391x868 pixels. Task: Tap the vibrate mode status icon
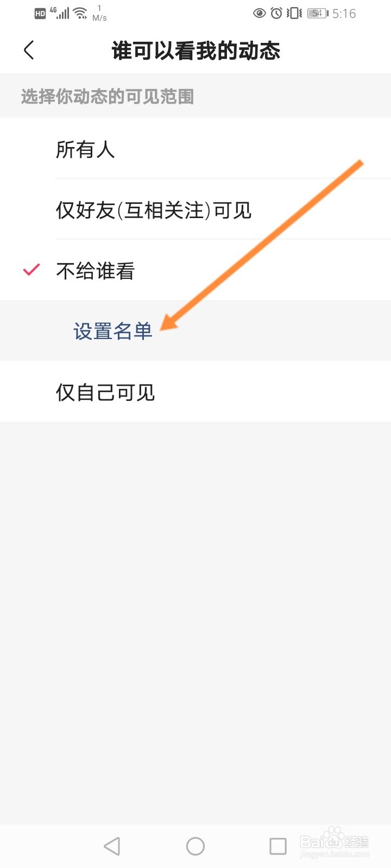(x=294, y=13)
